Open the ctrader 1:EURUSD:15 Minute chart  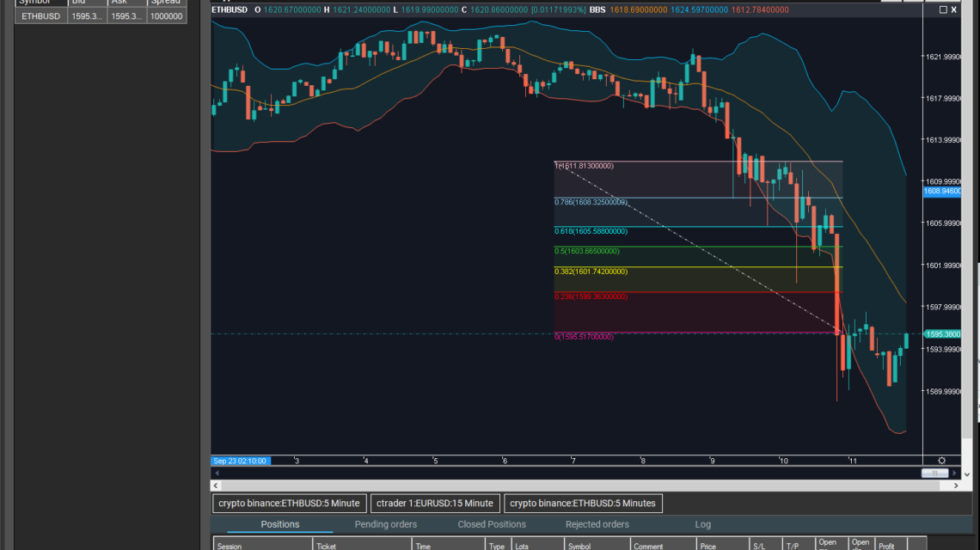[x=434, y=504]
